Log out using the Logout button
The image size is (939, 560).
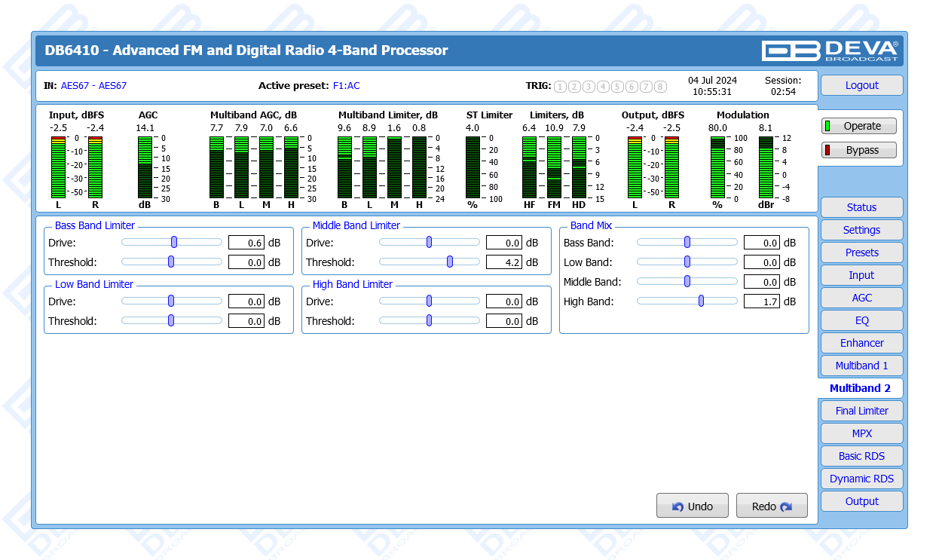tap(861, 85)
